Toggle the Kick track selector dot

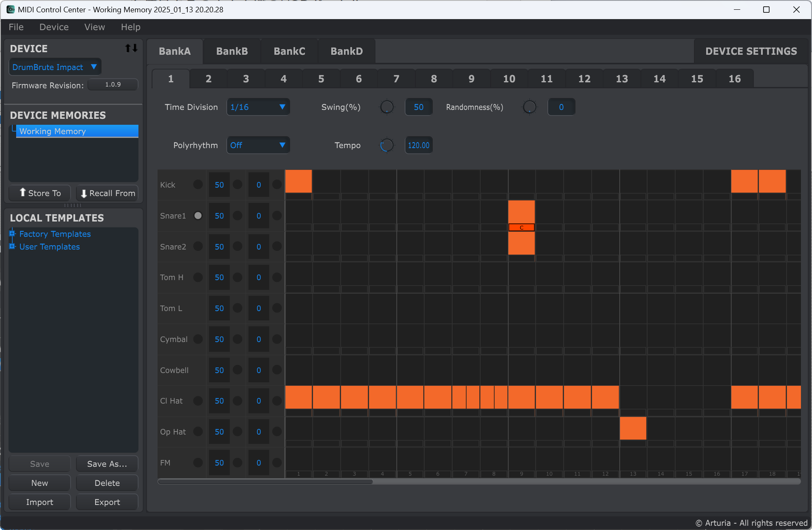tap(198, 184)
